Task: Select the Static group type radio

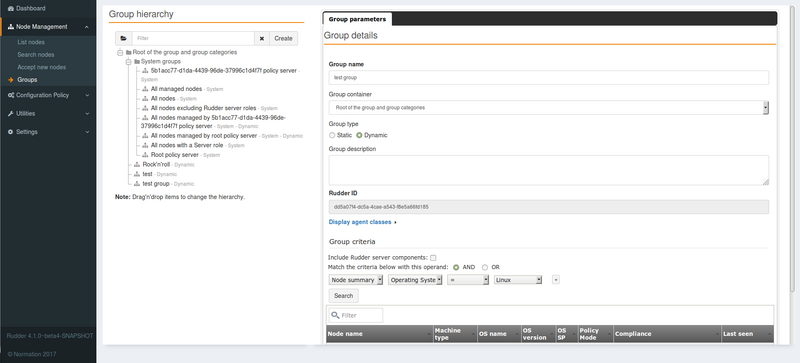Action: click(332, 135)
